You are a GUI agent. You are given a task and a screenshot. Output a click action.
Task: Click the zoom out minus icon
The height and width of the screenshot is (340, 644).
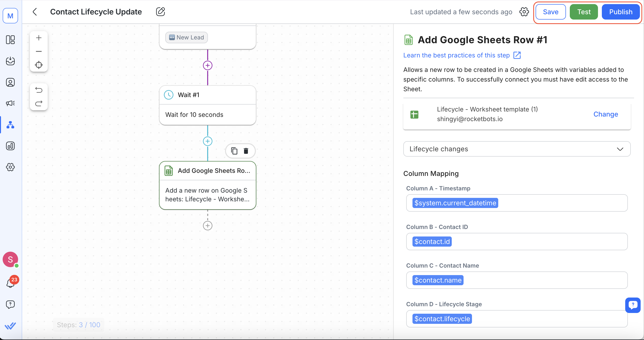(x=39, y=51)
